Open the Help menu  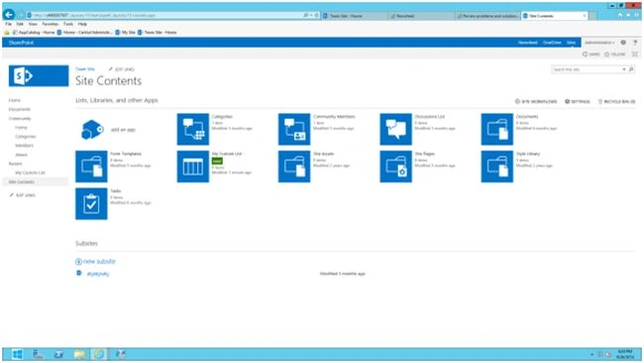pyautogui.click(x=82, y=24)
